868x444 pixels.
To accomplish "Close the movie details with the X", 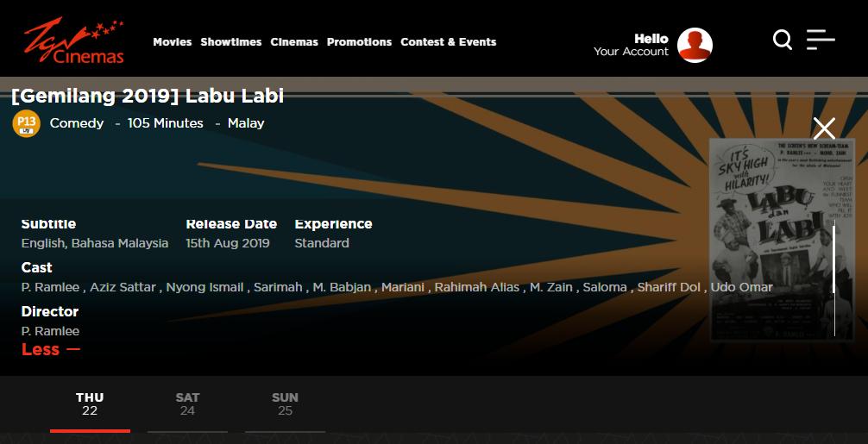I will pos(824,128).
